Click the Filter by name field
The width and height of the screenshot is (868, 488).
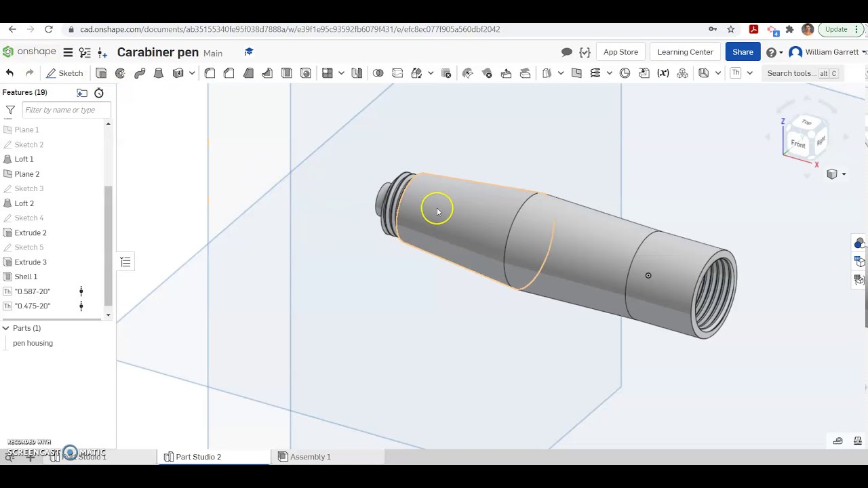pyautogui.click(x=66, y=110)
